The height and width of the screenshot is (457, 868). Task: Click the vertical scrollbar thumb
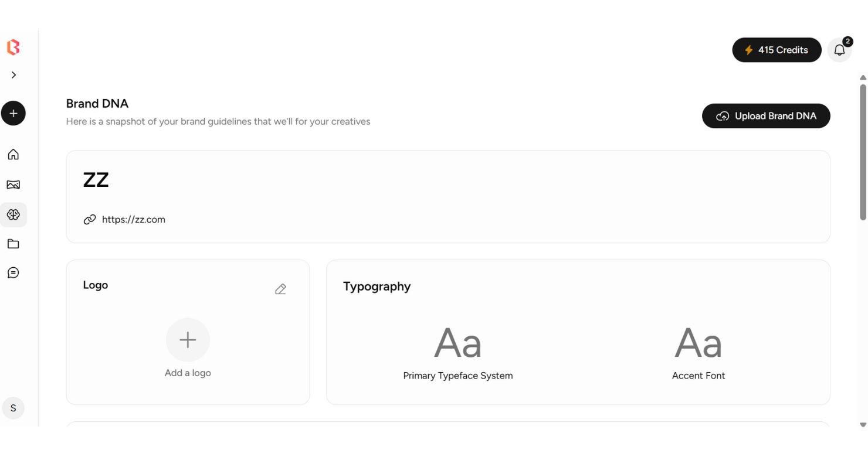point(863,152)
